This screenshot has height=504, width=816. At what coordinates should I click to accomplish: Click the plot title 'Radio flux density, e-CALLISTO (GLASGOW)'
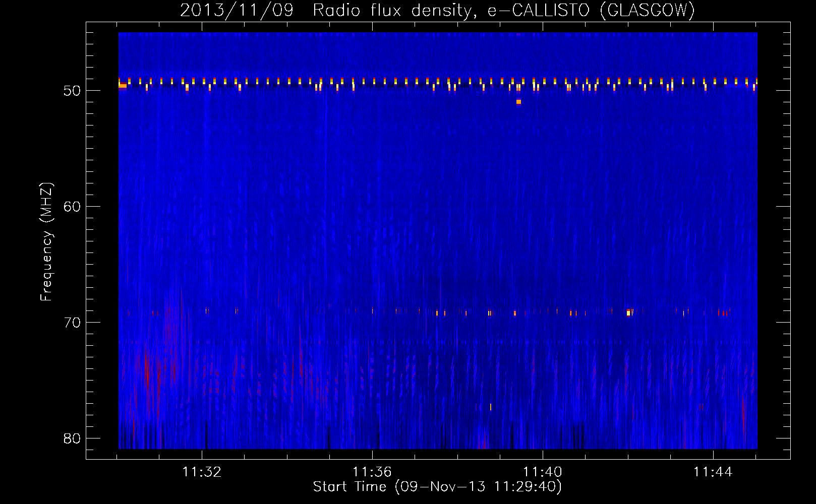503,10
